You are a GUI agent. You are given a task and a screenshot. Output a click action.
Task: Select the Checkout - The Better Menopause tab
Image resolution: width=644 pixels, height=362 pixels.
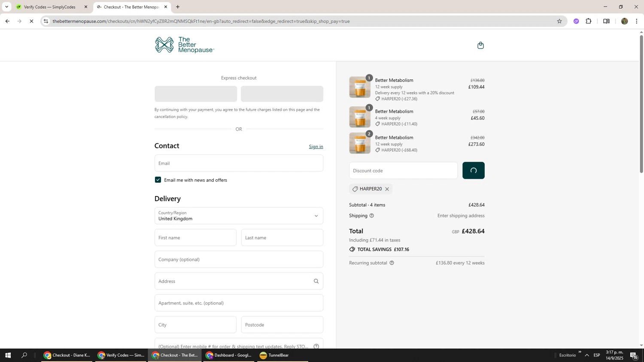pos(131,7)
